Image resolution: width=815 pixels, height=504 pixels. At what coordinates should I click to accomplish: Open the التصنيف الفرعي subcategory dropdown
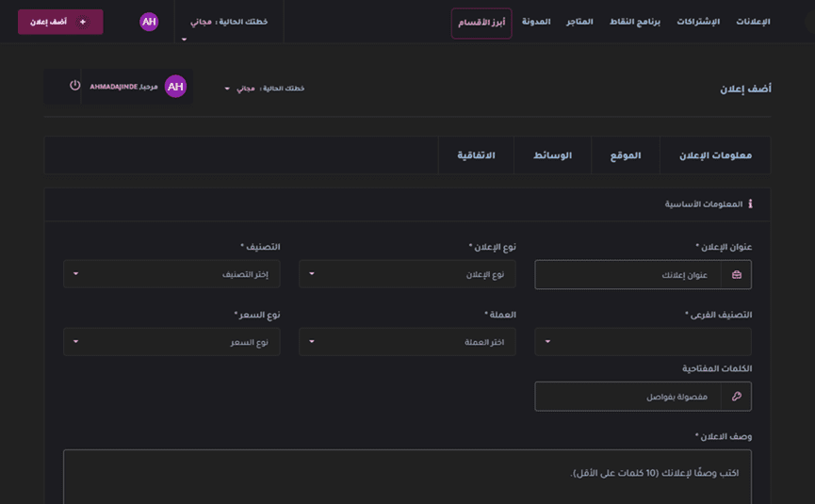tap(643, 342)
